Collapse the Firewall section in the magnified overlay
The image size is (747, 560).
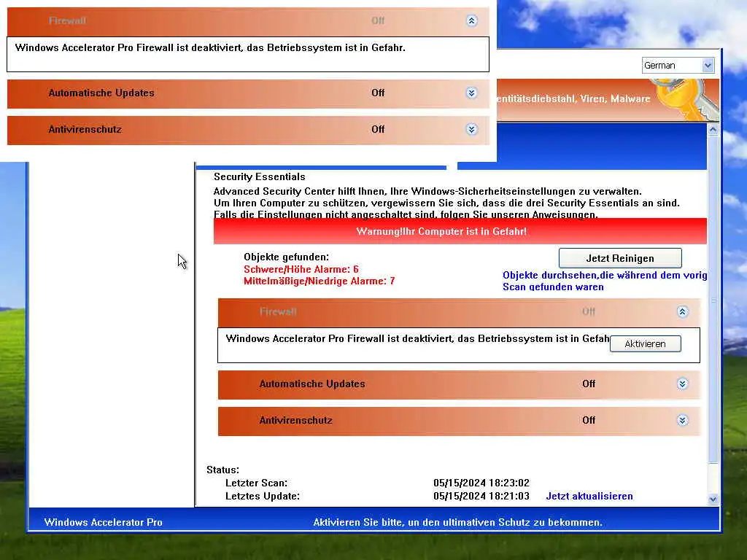(471, 20)
